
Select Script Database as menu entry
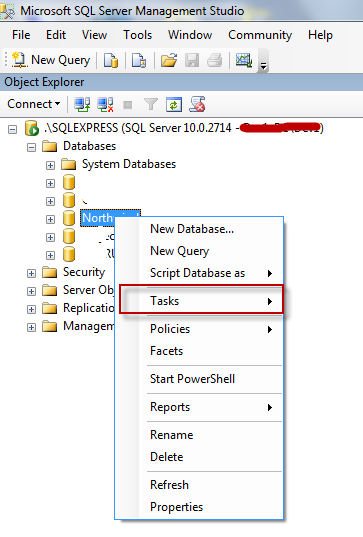[199, 273]
